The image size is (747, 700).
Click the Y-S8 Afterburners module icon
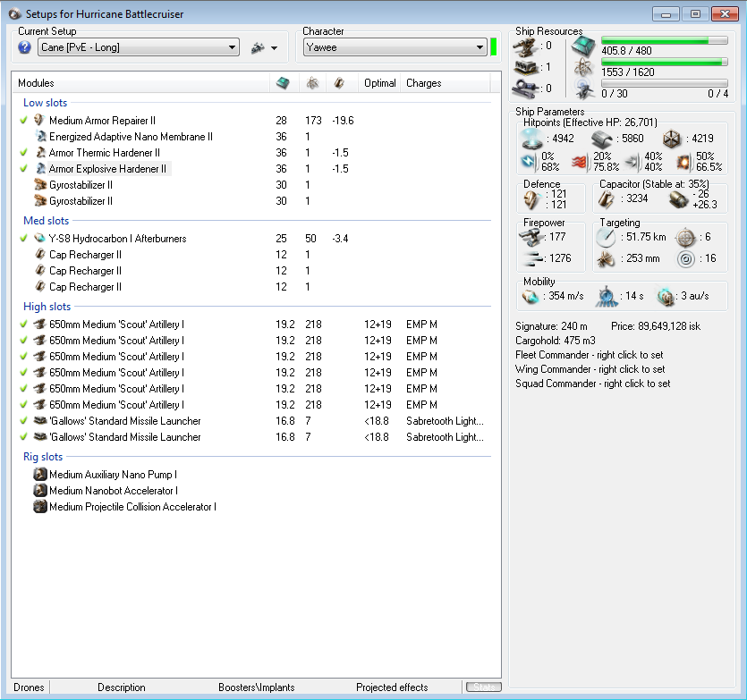[40, 238]
